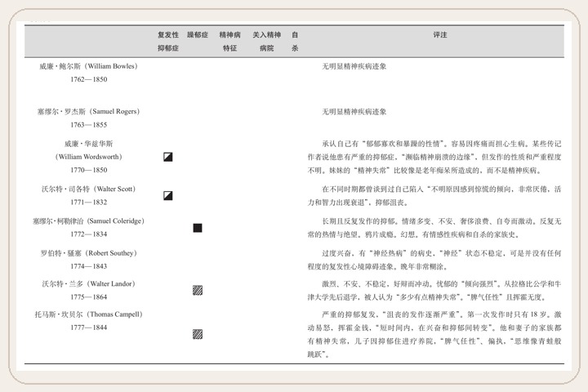This screenshot has width=588, height=392.
Task: Click the name William Wordsworth
Action: (89, 157)
